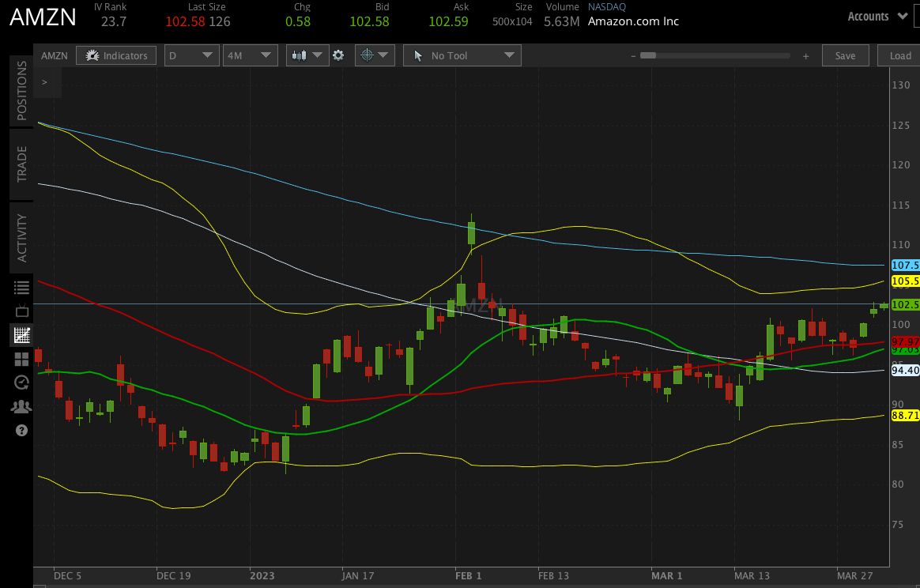Switch to the TRADE tab

point(21,164)
